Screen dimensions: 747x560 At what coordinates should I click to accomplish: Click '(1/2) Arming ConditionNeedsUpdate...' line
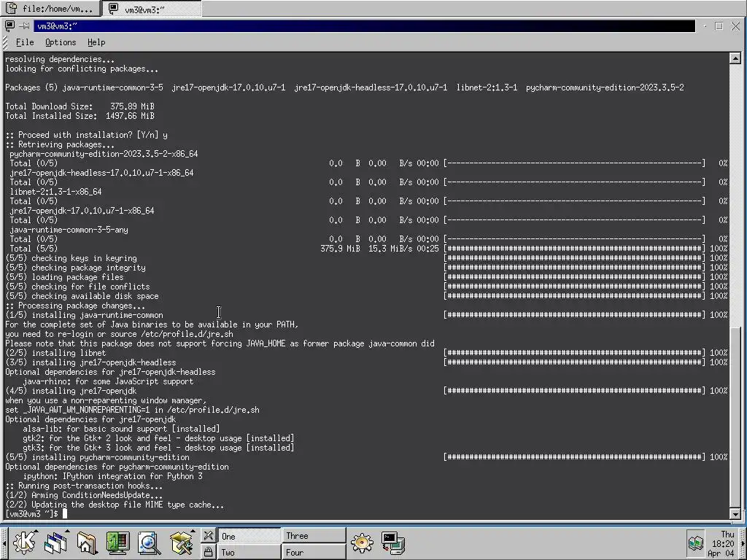pos(84,495)
